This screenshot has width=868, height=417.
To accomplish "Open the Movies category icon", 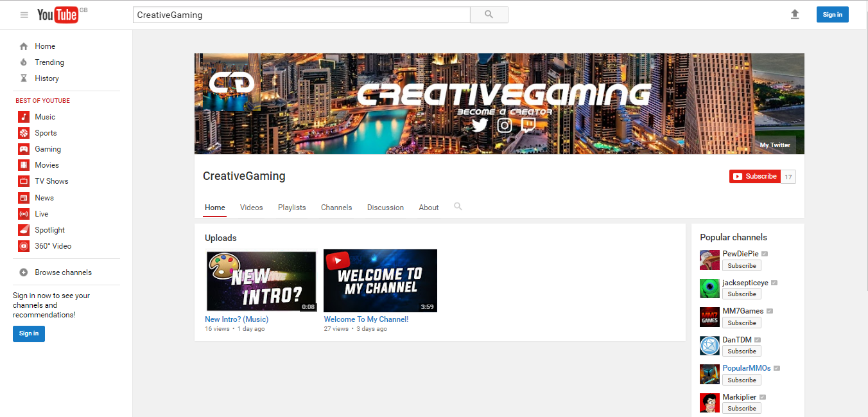I will [24, 165].
